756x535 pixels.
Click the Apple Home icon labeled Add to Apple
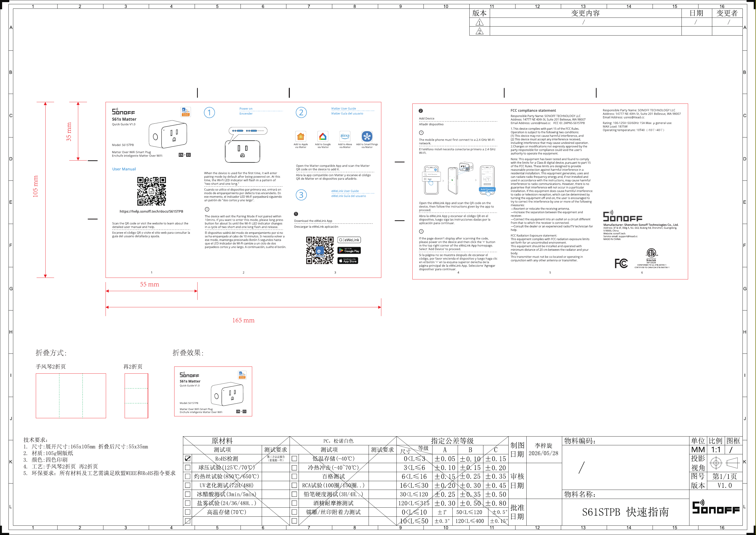pos(301,136)
